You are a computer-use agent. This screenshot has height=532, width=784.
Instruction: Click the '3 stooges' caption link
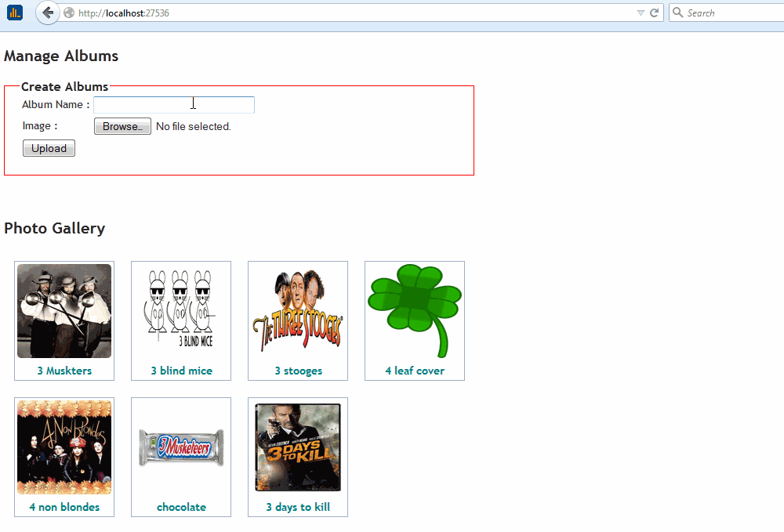[299, 371]
